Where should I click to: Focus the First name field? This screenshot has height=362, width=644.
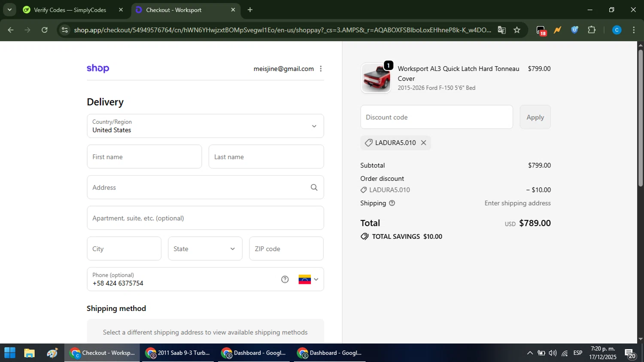pyautogui.click(x=144, y=157)
